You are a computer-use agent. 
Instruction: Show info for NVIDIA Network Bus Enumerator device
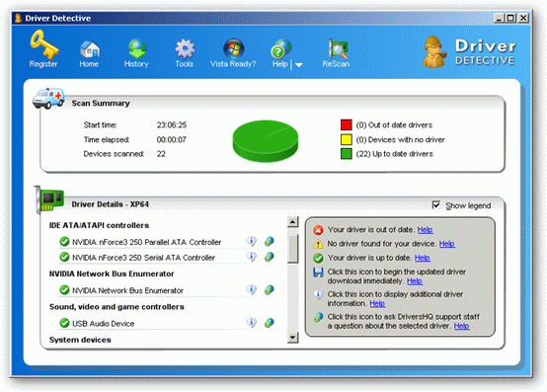[x=252, y=289]
